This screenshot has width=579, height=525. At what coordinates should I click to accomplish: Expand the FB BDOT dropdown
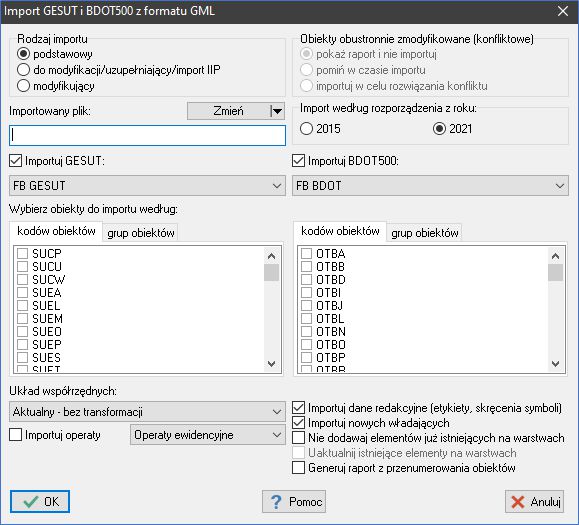click(431, 186)
